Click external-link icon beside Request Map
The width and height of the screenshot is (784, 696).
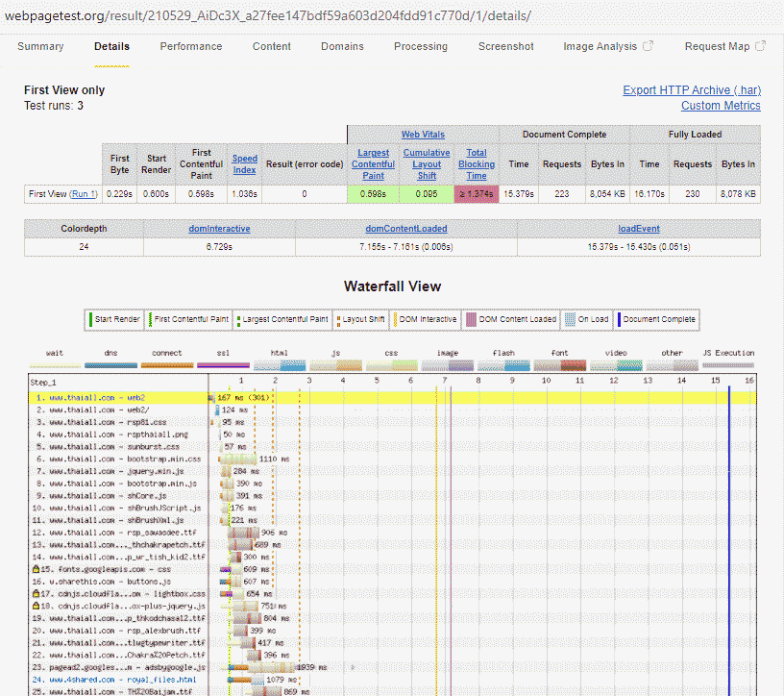click(761, 46)
